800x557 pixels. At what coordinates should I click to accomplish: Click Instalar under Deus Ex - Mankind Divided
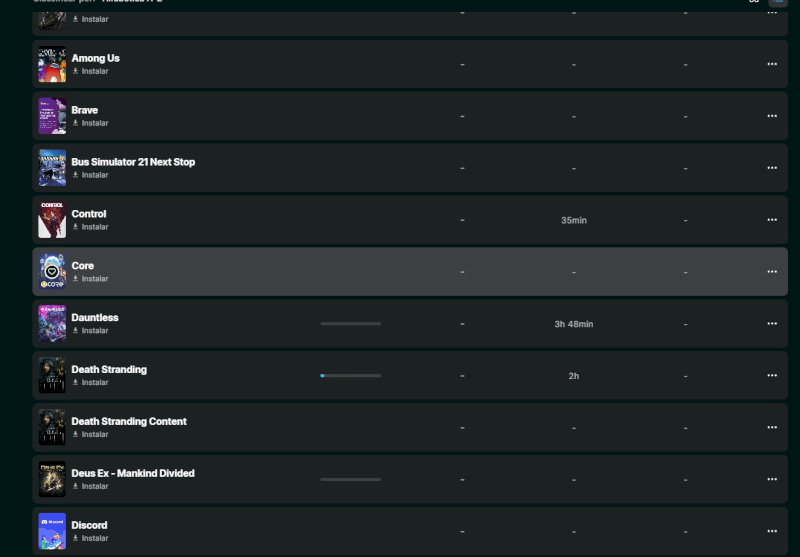pos(91,486)
